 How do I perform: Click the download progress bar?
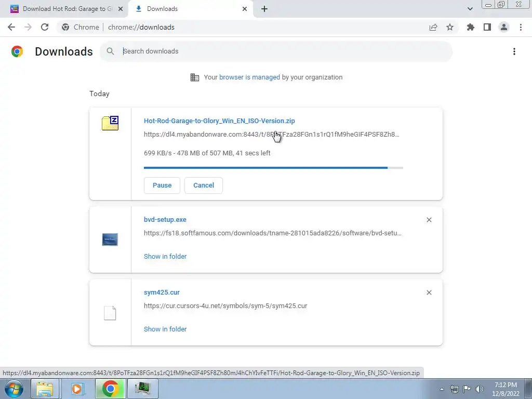[273, 168]
